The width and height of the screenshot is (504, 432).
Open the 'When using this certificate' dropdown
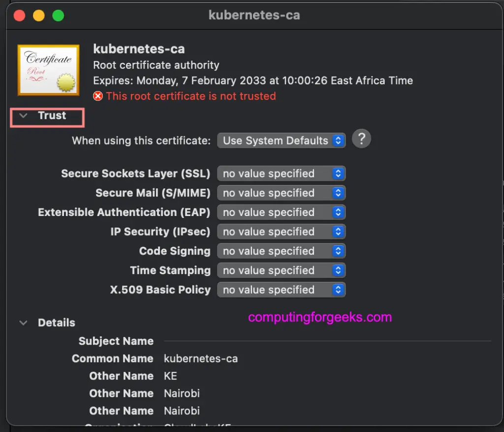pyautogui.click(x=281, y=140)
